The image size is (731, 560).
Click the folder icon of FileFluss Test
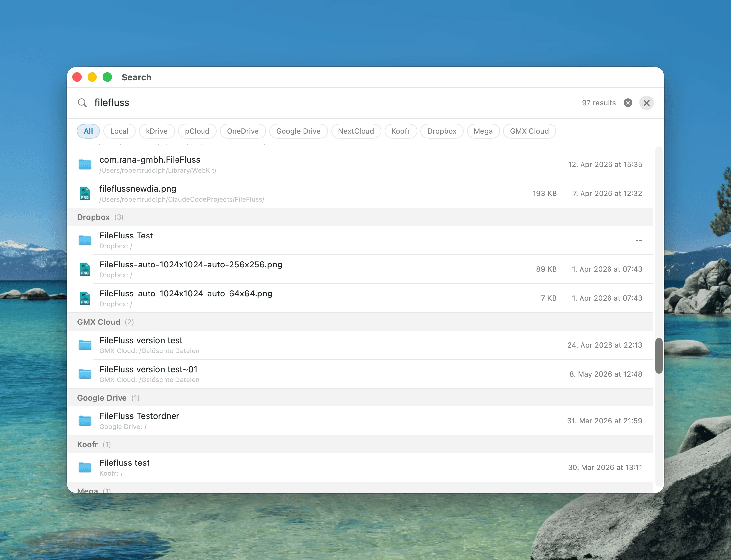coord(85,240)
